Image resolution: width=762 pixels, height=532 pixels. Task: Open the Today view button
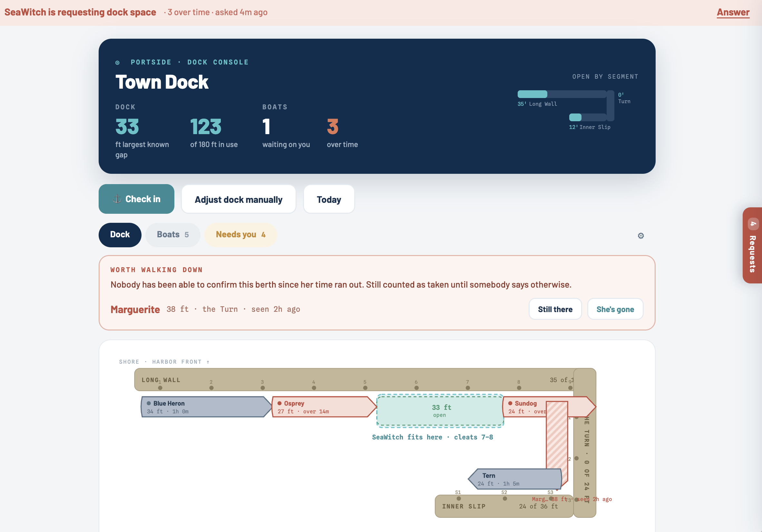point(329,200)
